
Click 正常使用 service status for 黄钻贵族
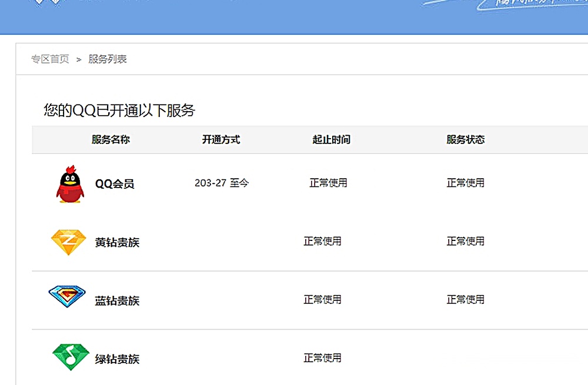point(465,241)
